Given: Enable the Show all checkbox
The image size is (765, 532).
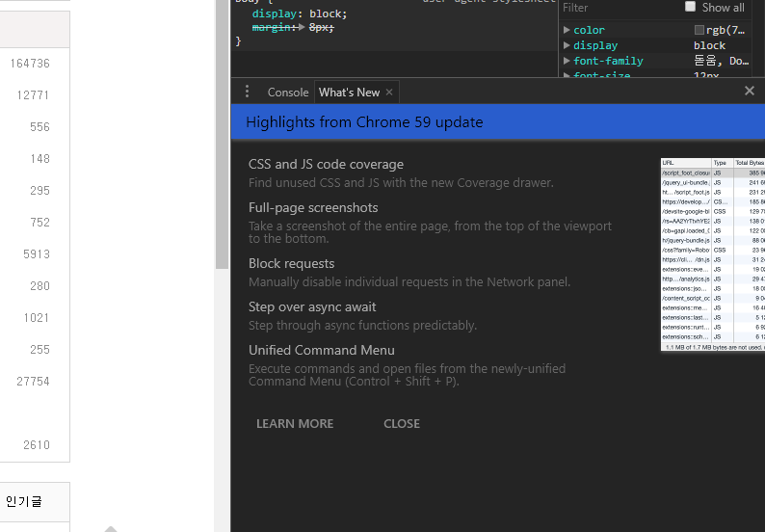Looking at the screenshot, I should pyautogui.click(x=690, y=7).
